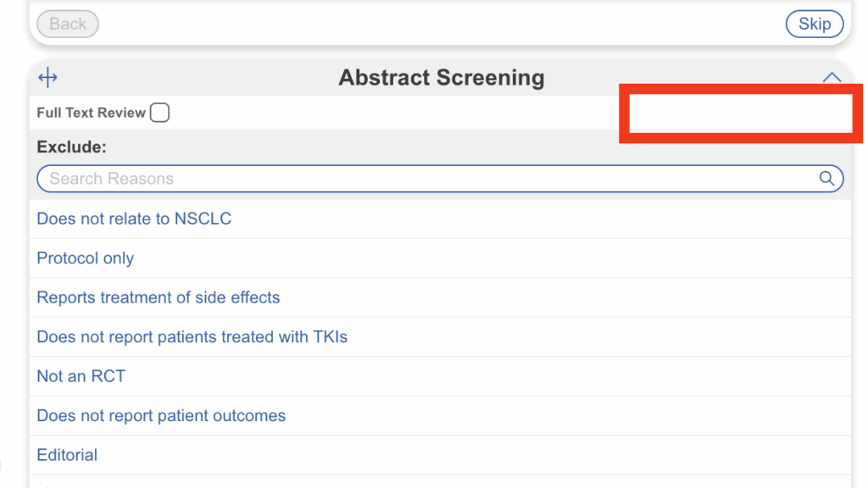Screen dimensions: 868x488
Task: Pick "Reports treatment of side effects" reason
Action: point(159,297)
